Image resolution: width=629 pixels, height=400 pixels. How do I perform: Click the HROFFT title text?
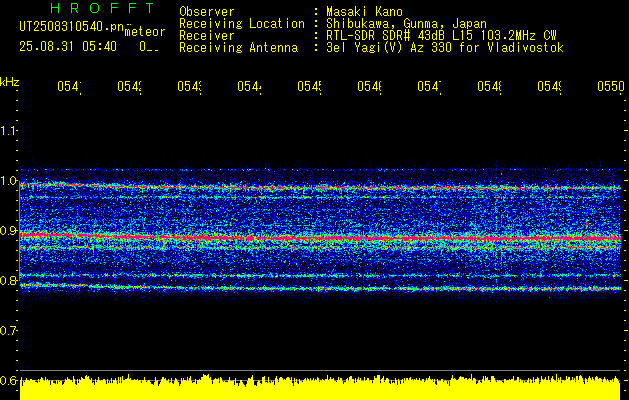point(103,8)
